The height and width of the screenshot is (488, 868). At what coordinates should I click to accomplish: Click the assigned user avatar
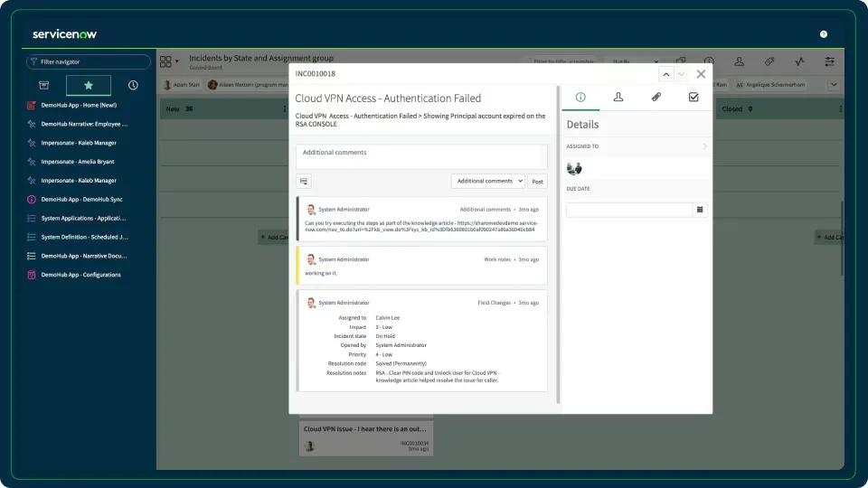(574, 168)
